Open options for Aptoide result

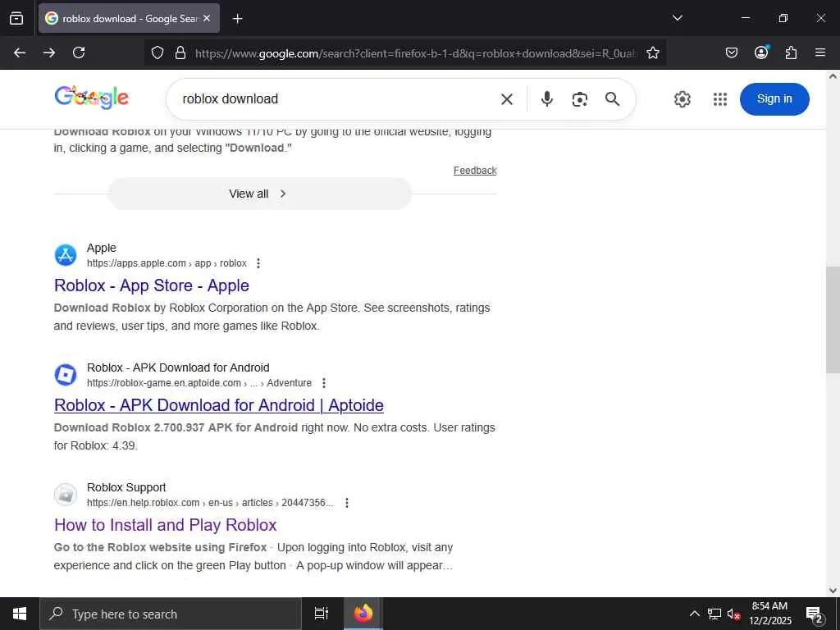coord(323,383)
